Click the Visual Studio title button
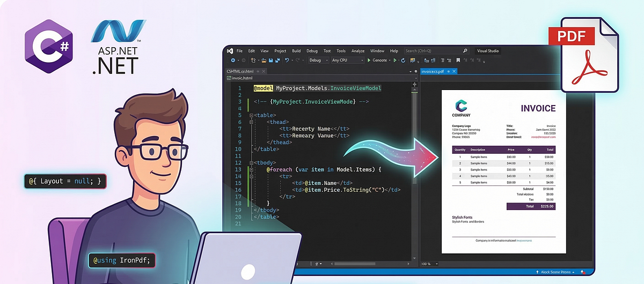Screen dimensions: 644x284 tap(488, 51)
